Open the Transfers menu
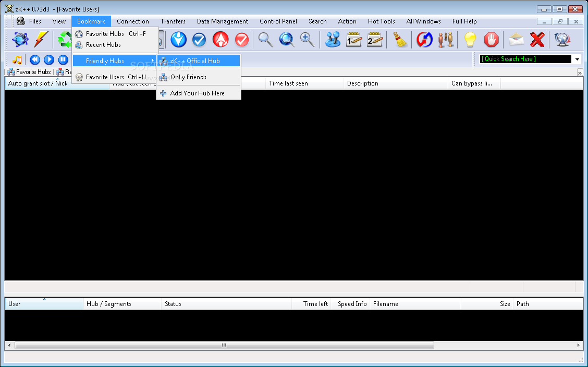Viewport: 588px width, 367px height. coord(173,21)
